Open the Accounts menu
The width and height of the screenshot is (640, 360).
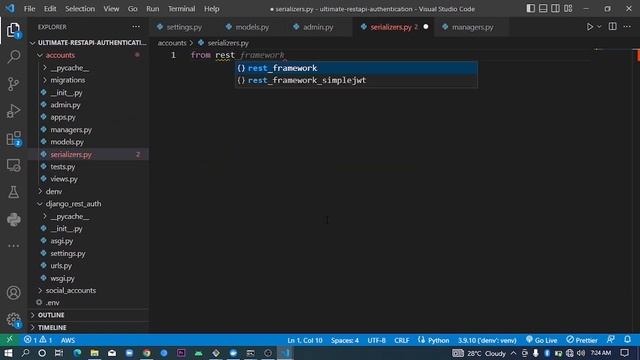click(x=13, y=293)
